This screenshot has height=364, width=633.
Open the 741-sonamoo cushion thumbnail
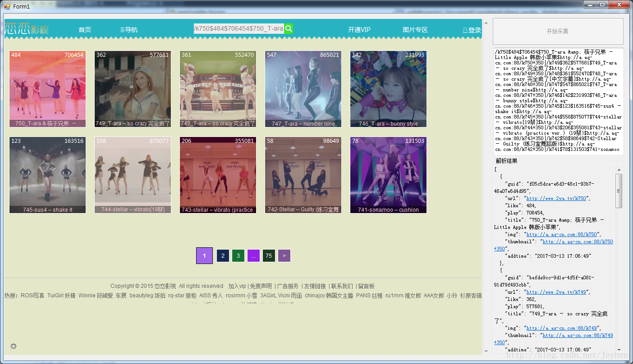click(388, 175)
